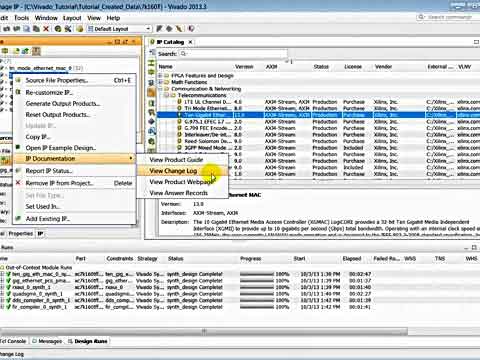Click Copy IP in context menu
Viewport: 480px width, 360px height.
click(x=74, y=137)
